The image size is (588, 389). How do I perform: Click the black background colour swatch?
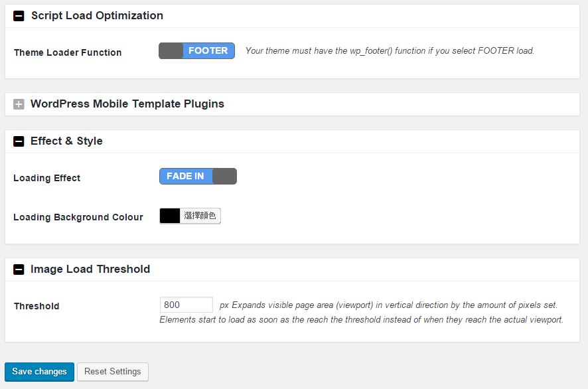pos(170,216)
